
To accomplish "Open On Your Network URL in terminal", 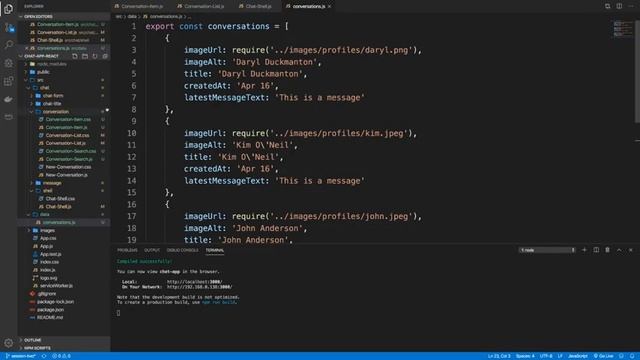I will [200, 287].
